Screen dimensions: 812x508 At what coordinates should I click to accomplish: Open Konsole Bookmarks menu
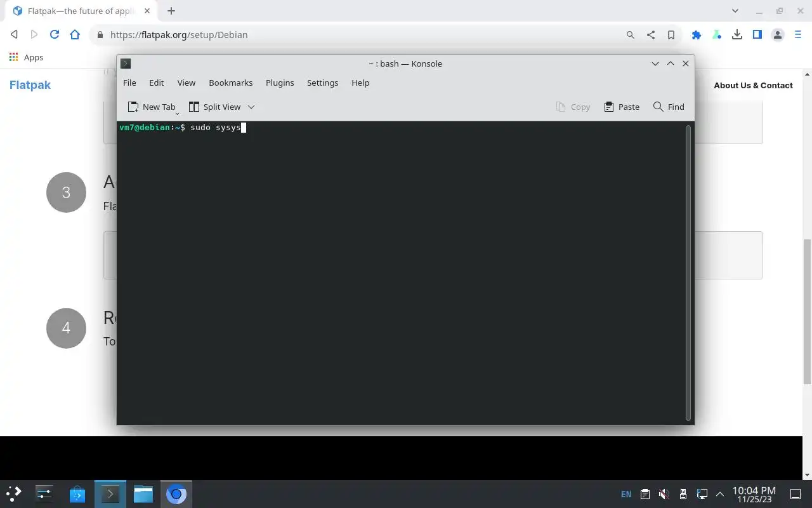click(230, 83)
